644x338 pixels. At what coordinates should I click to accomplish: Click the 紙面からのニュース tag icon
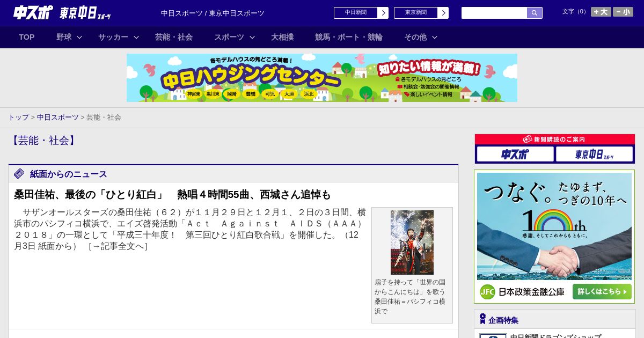pos(19,173)
